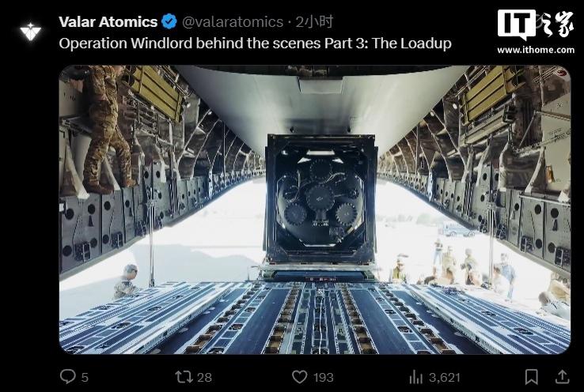
Task: Share the post with the upload arrow icon
Action: click(562, 377)
